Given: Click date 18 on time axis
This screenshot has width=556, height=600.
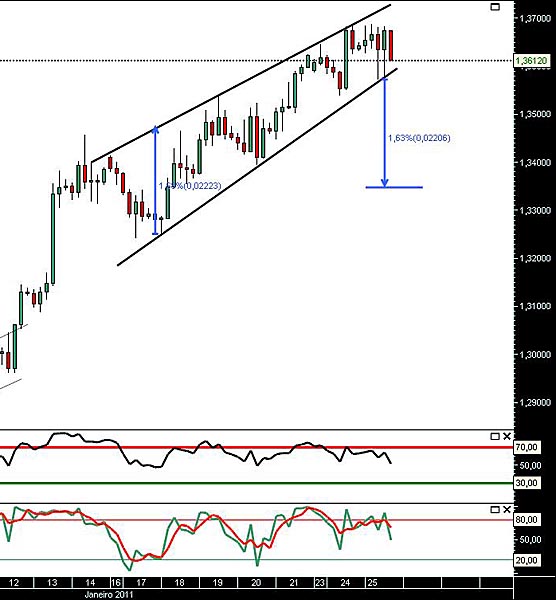Looking at the screenshot, I should click(x=179, y=582).
